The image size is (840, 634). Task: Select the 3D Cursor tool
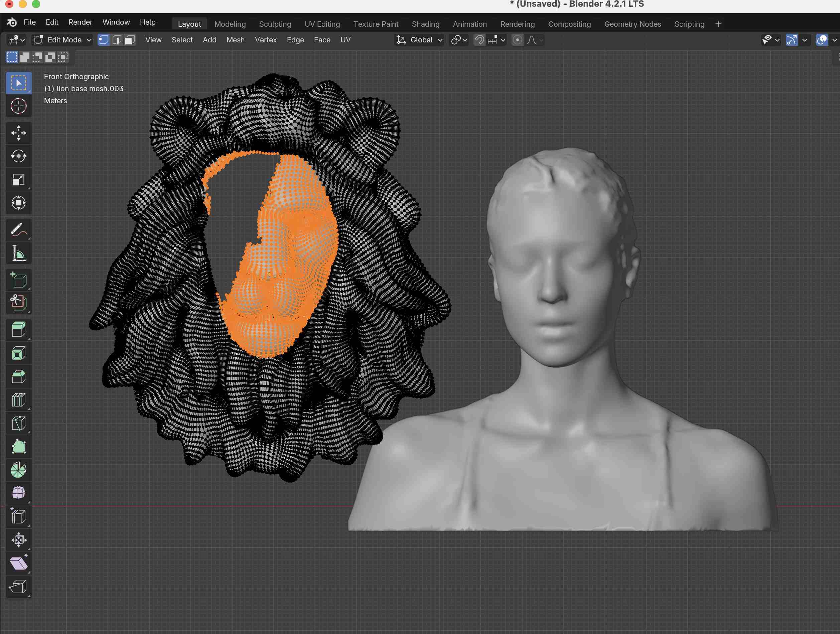19,106
